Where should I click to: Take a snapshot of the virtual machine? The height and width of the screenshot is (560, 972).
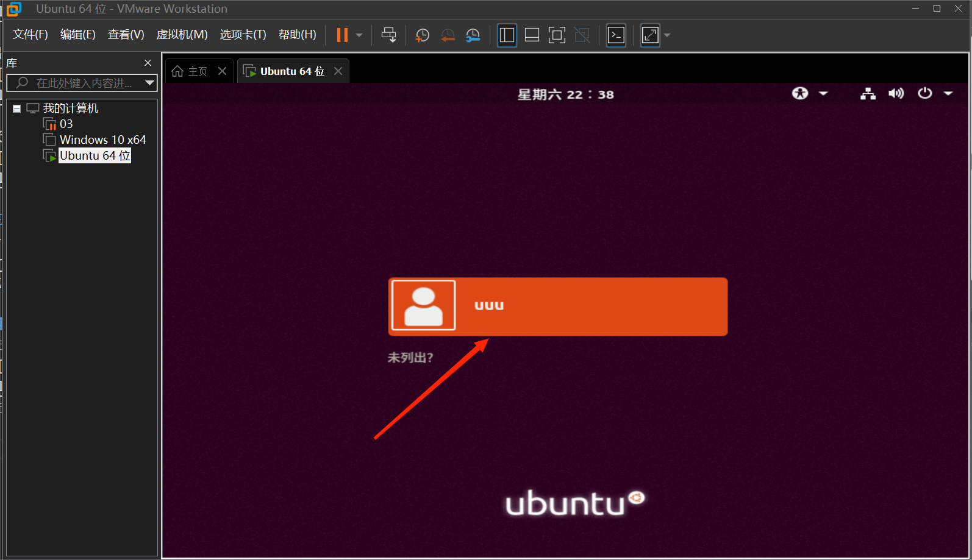pos(422,35)
